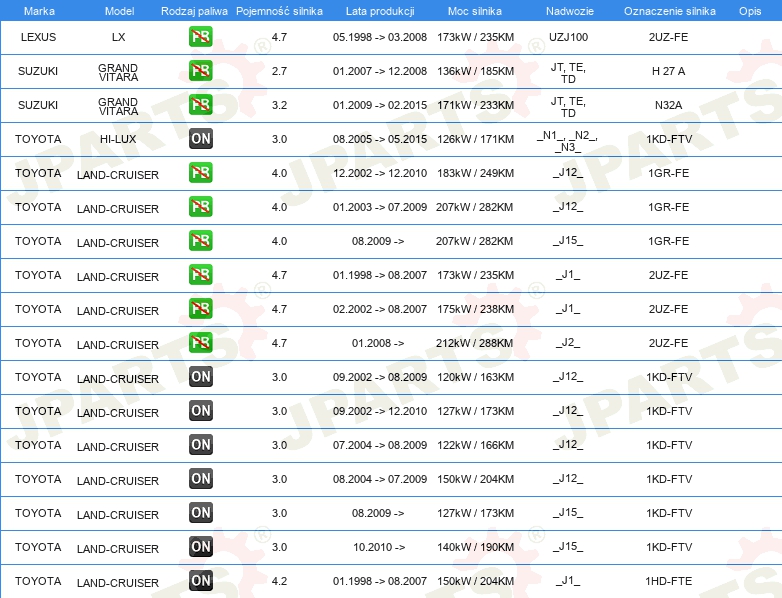This screenshot has width=782, height=598.
Task: Click the petrol icon in the 4.0 _J15_ row
Action: (x=200, y=240)
